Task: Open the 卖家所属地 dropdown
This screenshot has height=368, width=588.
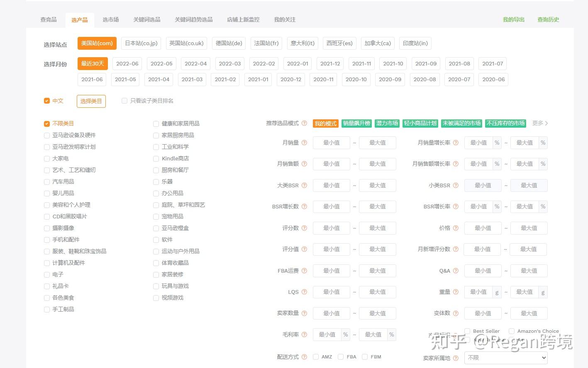Action: (x=506, y=358)
